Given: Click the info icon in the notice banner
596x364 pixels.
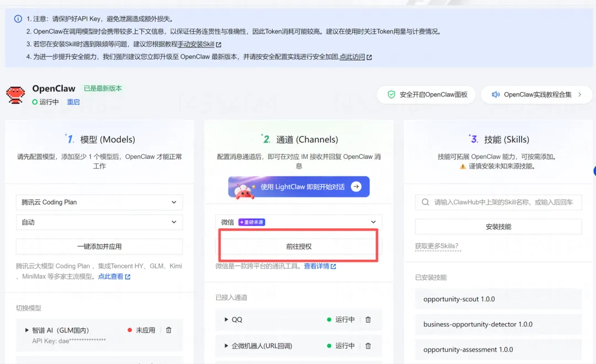Looking at the screenshot, I should (18, 19).
